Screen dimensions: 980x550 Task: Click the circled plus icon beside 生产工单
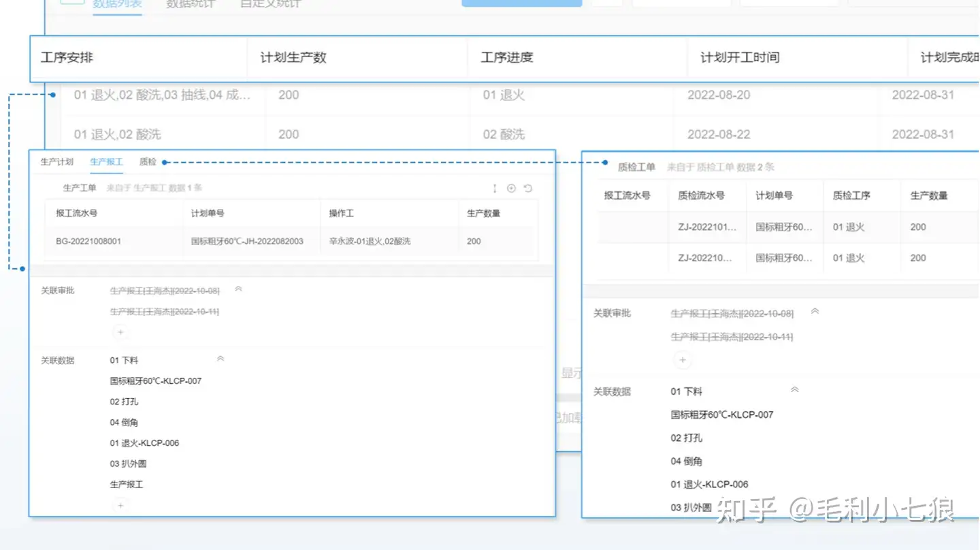click(x=511, y=188)
